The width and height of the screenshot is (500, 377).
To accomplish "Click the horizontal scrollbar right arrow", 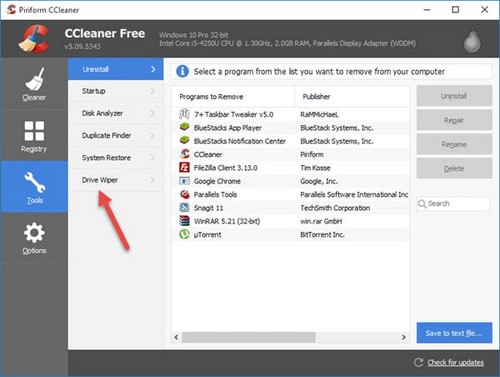I will tap(404, 337).
